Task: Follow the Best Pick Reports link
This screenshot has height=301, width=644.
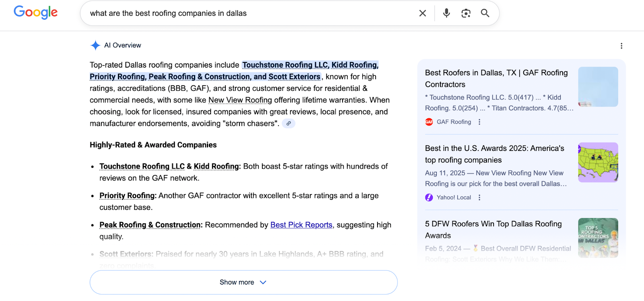Action: (301, 225)
